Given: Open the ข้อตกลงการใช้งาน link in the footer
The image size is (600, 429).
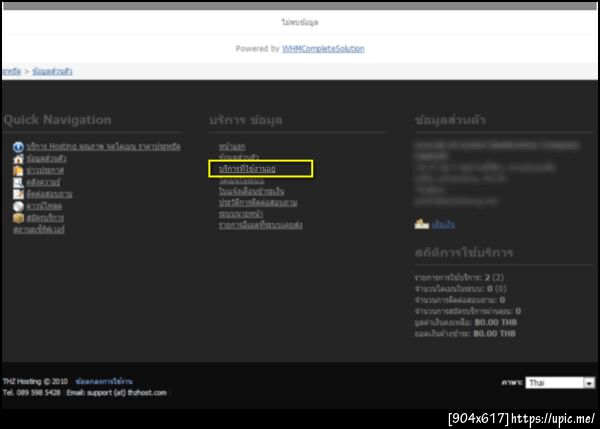Looking at the screenshot, I should pyautogui.click(x=104, y=381).
